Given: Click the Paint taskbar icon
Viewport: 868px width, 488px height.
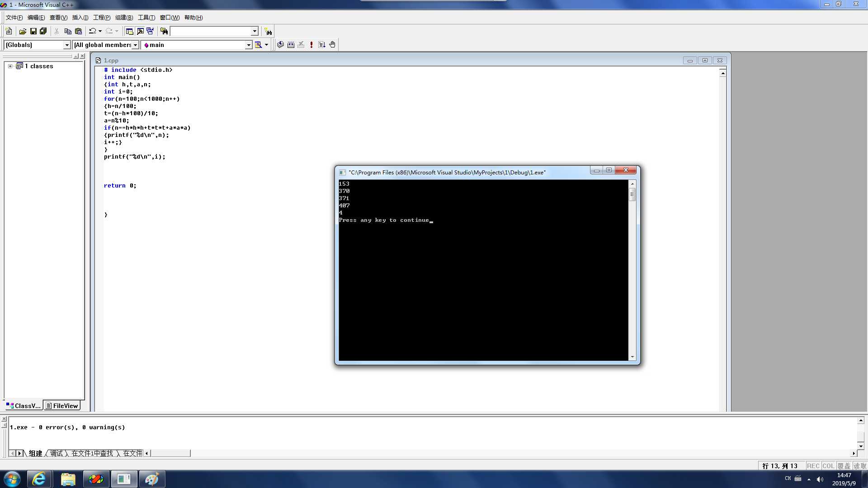Looking at the screenshot, I should pyautogui.click(x=152, y=479).
